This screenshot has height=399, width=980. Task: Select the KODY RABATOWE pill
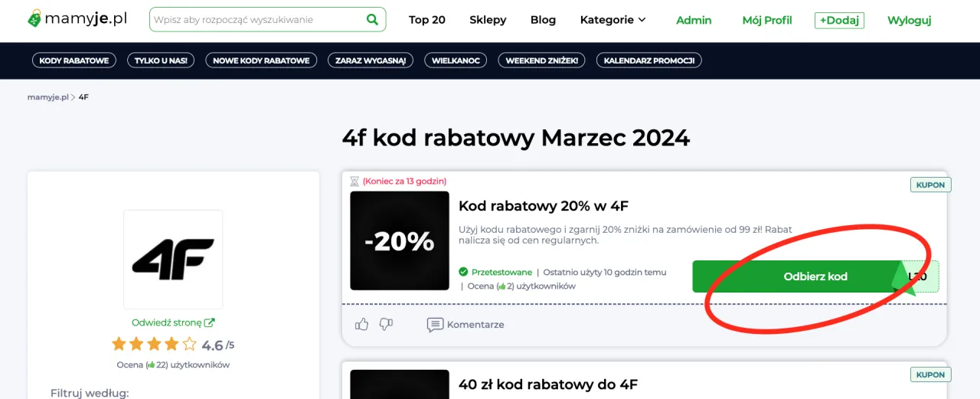(74, 61)
